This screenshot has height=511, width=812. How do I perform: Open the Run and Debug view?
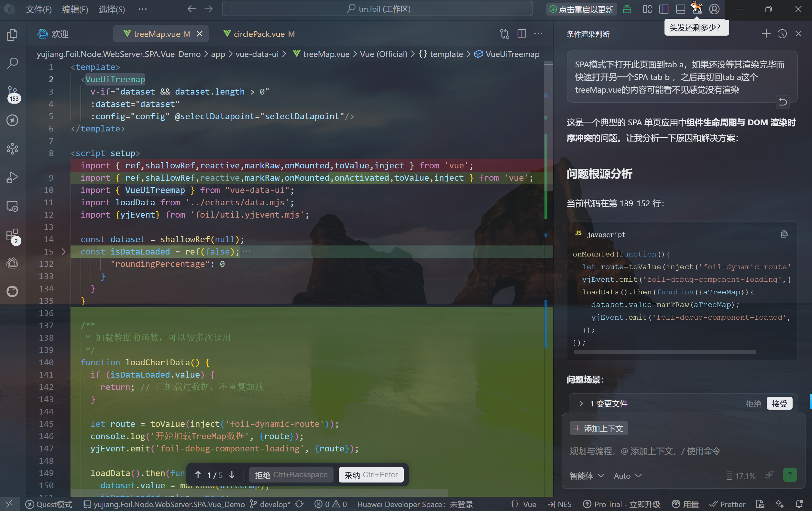(13, 177)
